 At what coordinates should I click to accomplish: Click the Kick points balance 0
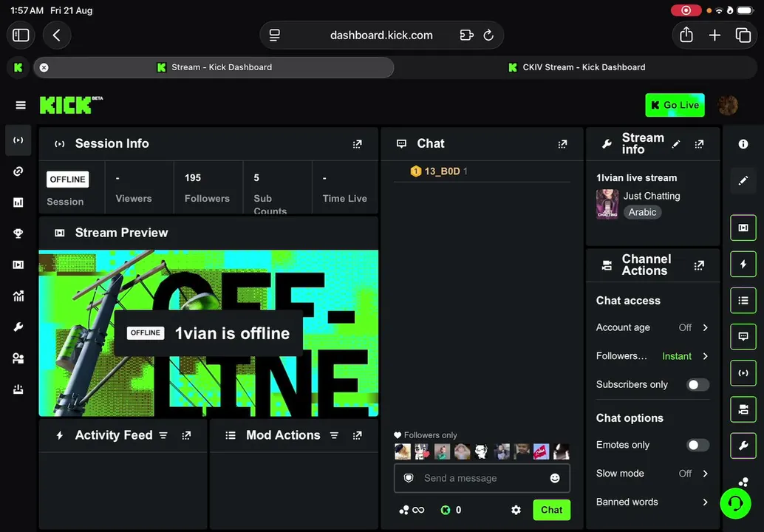[451, 510]
